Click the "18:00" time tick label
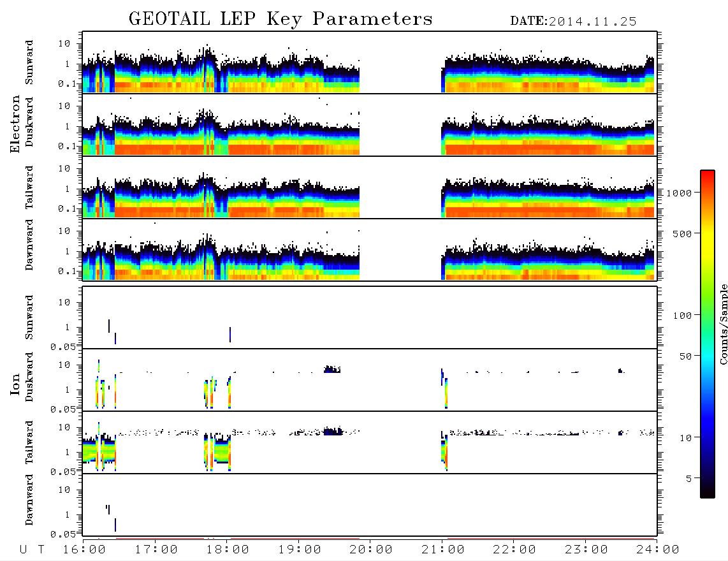Image resolution: width=728 pixels, height=561 pixels. tap(228, 550)
